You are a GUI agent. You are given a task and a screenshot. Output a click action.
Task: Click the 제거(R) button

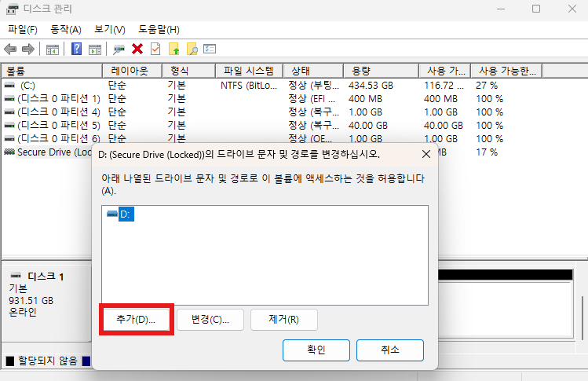click(x=284, y=320)
